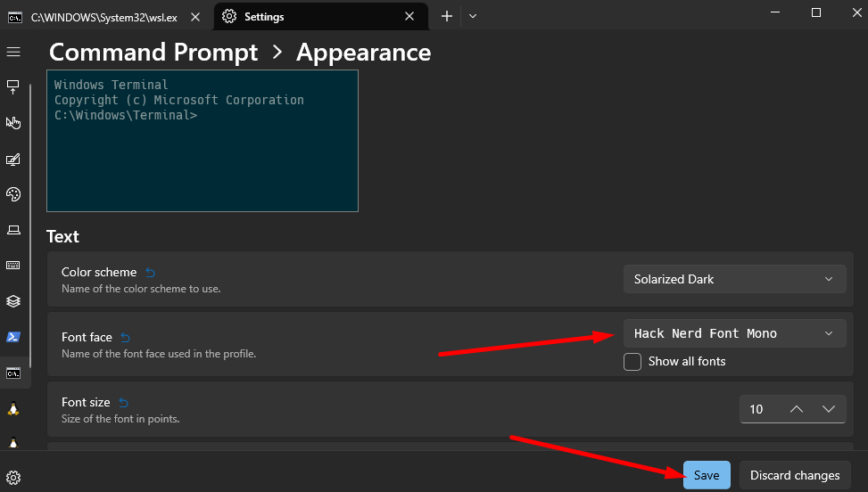Open the new tab profile dropdown arrow
868x492 pixels.
pyautogui.click(x=473, y=16)
